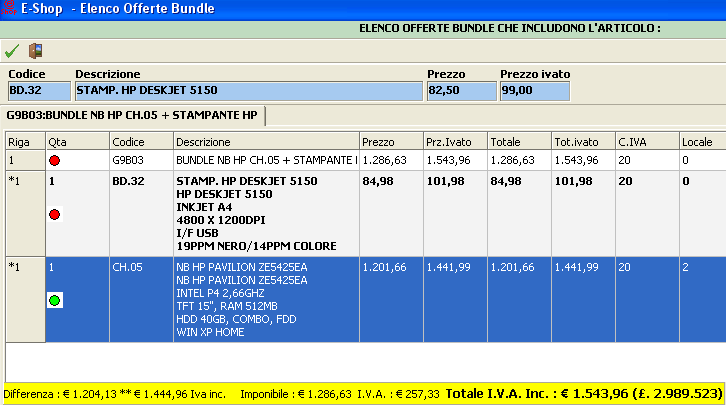
Task: Click NB HP PAVILION ZE5425EA description cell
Action: click(x=266, y=299)
